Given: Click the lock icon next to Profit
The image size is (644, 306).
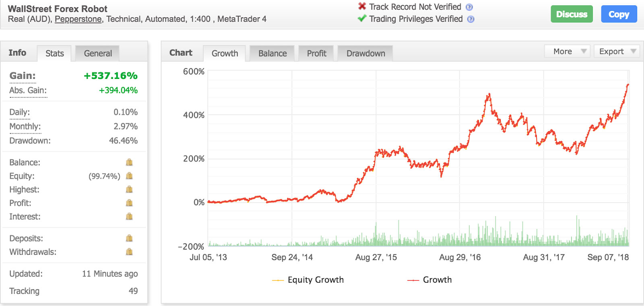Looking at the screenshot, I should pyautogui.click(x=129, y=203).
